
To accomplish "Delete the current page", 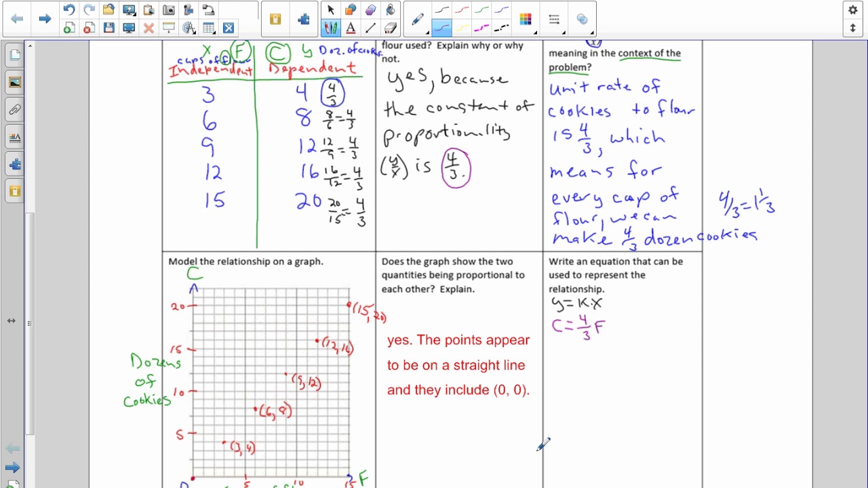I will pyautogui.click(x=89, y=28).
